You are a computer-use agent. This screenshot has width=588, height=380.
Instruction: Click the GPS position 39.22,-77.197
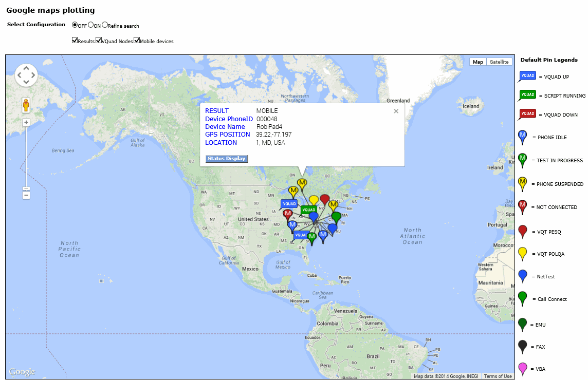pos(274,135)
